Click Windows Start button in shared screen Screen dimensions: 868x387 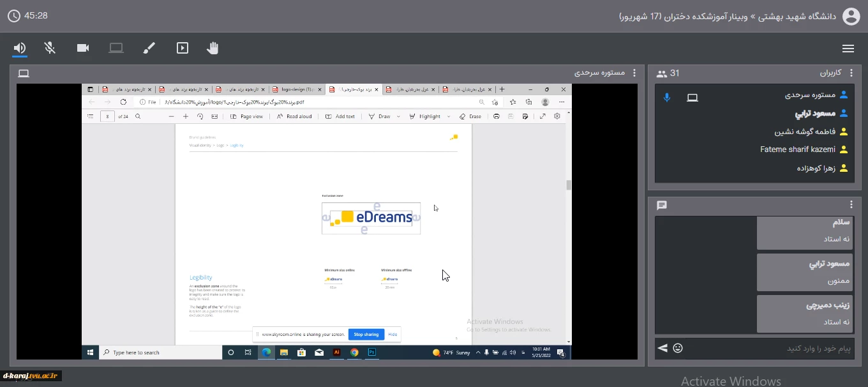click(90, 352)
